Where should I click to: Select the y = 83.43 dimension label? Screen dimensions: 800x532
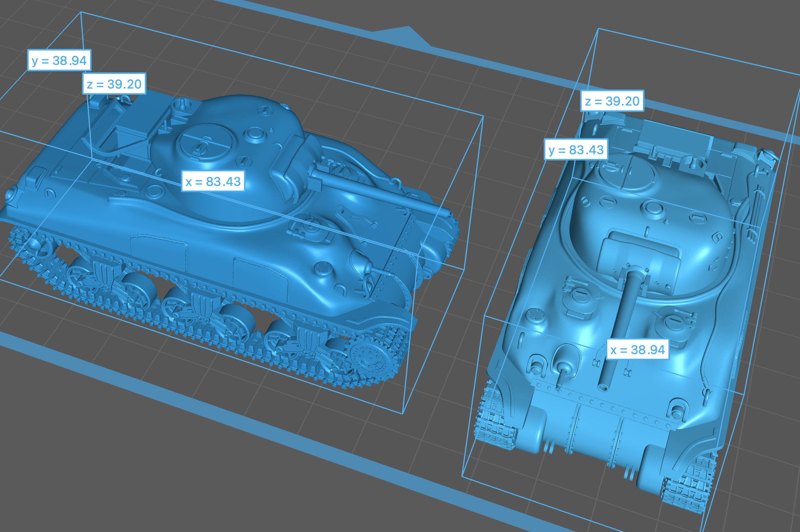[576, 150]
